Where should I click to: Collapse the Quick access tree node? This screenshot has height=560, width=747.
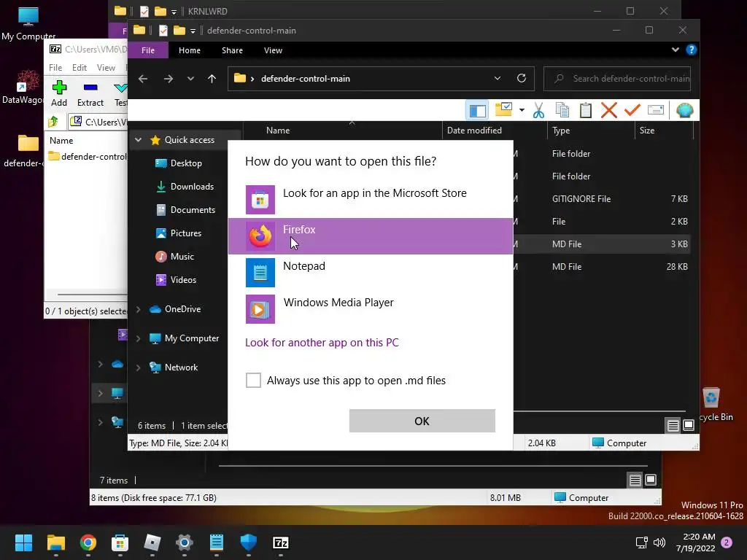pyautogui.click(x=138, y=140)
